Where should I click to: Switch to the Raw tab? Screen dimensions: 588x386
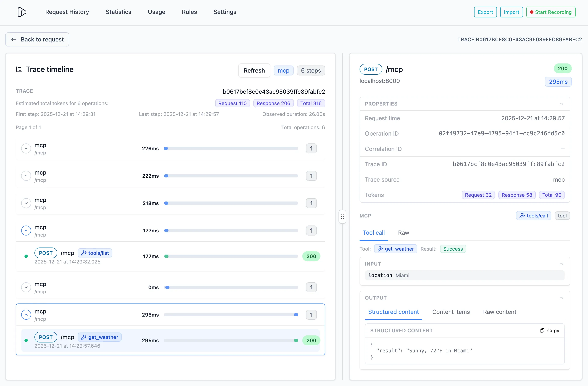click(404, 233)
